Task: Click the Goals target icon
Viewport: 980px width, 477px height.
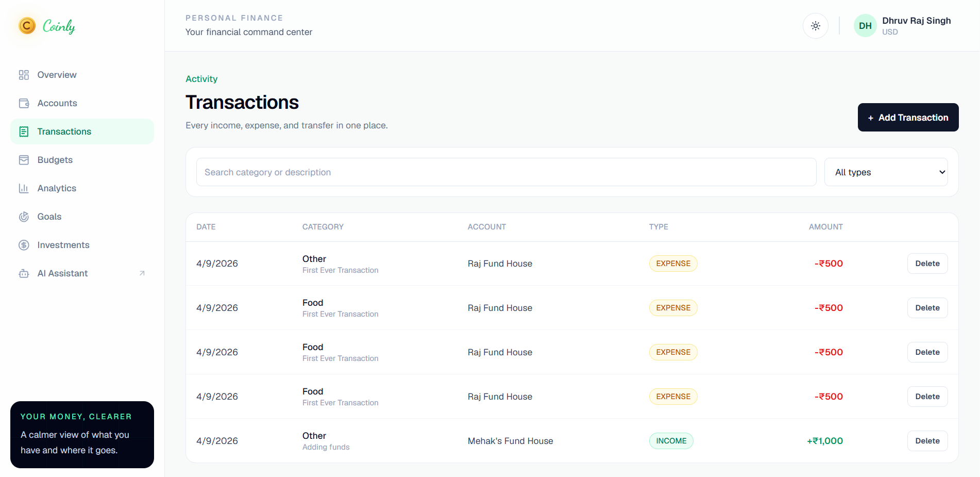Action: click(24, 217)
